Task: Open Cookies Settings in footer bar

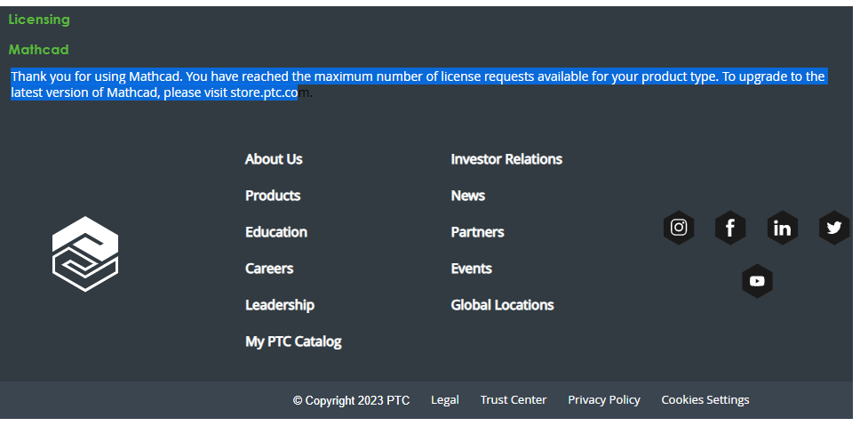Action: (x=705, y=400)
